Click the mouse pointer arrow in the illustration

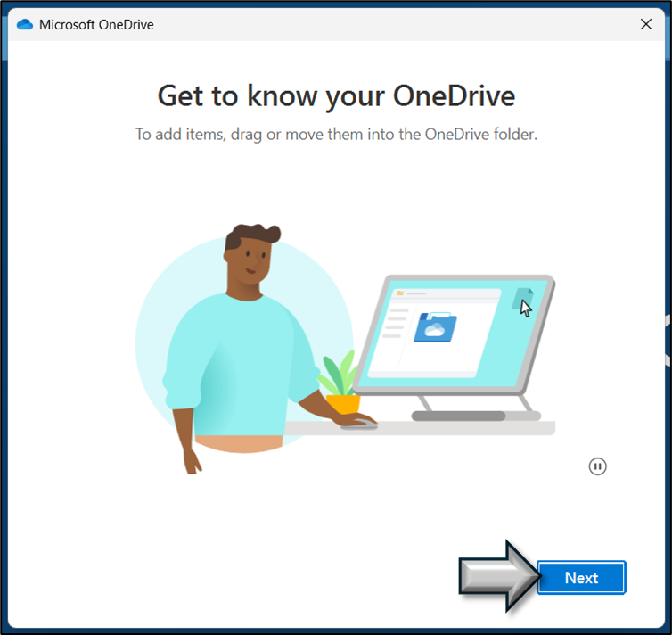pyautogui.click(x=526, y=309)
